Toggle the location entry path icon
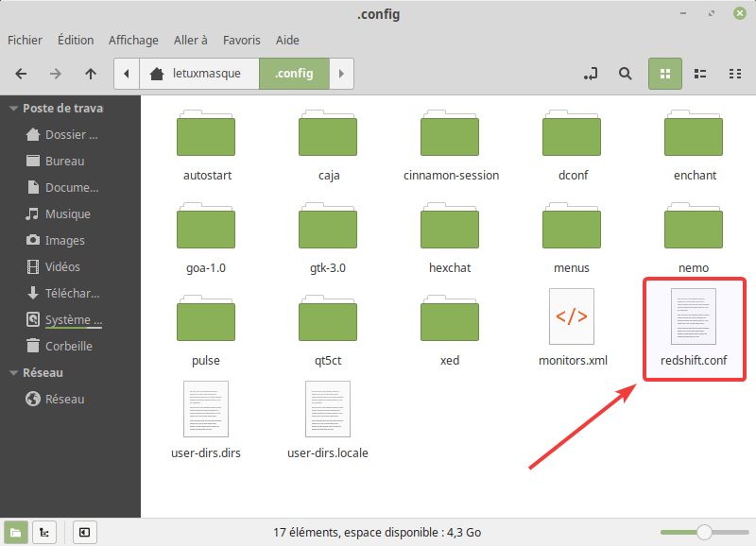 click(x=591, y=73)
